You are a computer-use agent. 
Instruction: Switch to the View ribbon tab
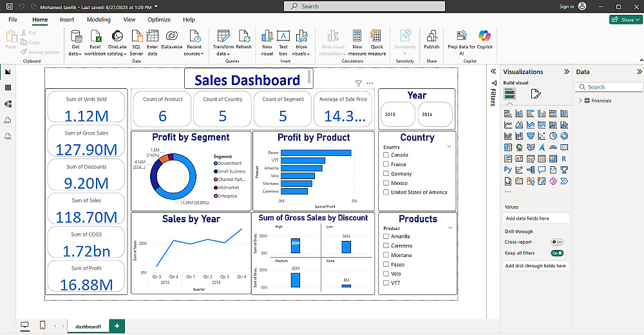tap(129, 19)
